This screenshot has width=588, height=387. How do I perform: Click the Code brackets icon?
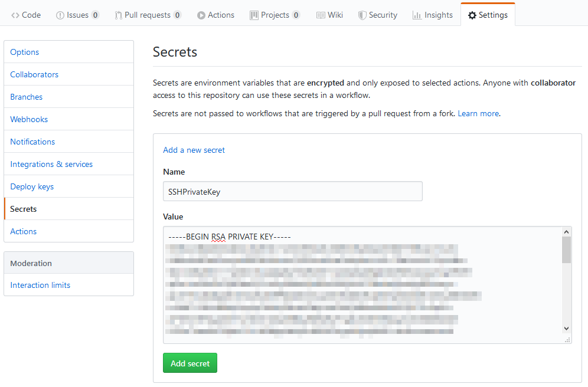(x=15, y=15)
